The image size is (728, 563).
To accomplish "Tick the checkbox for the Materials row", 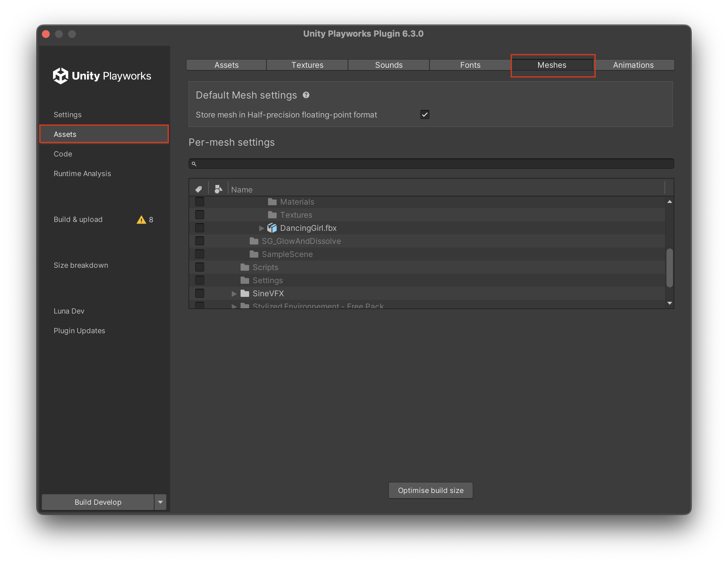I will coord(200,202).
